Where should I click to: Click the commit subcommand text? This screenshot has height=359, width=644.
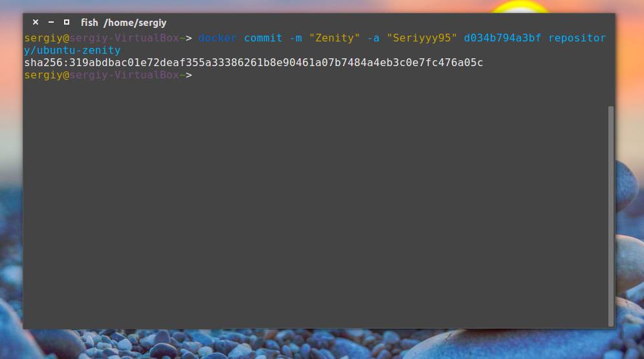(263, 38)
